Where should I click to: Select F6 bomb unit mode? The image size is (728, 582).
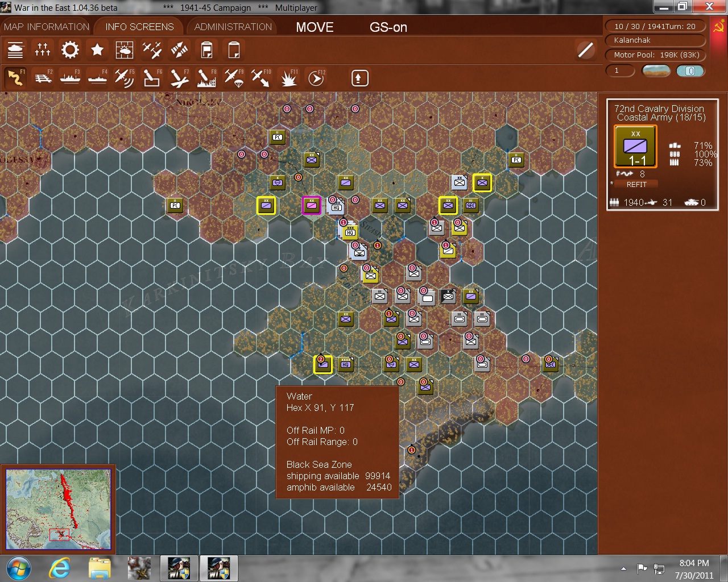pos(152,78)
